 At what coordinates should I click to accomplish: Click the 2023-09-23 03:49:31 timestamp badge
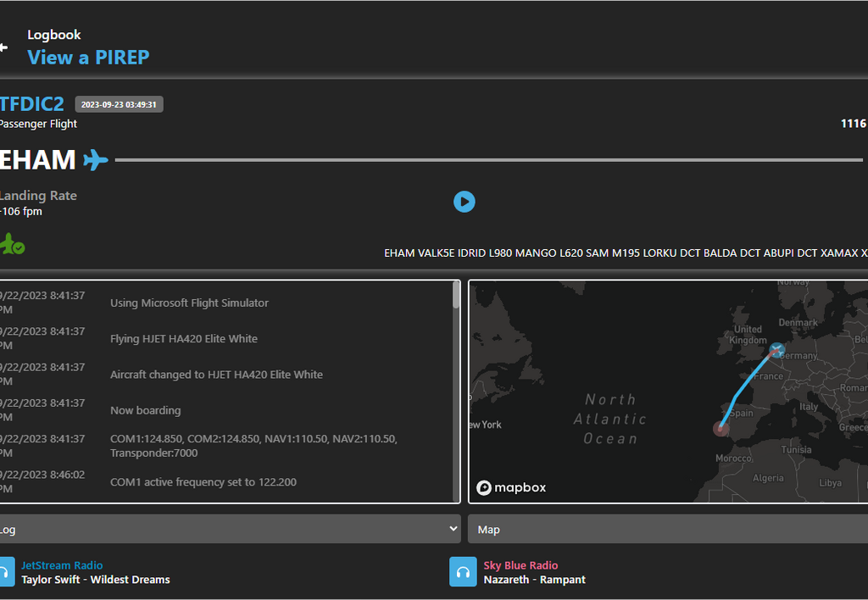tap(119, 104)
